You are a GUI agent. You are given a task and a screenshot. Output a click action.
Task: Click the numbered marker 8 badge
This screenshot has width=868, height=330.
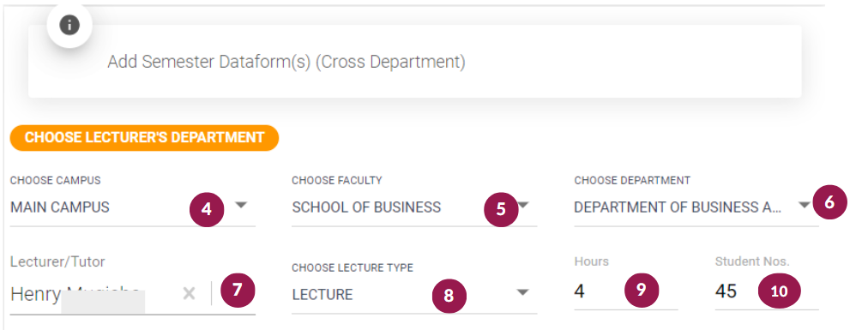(449, 295)
